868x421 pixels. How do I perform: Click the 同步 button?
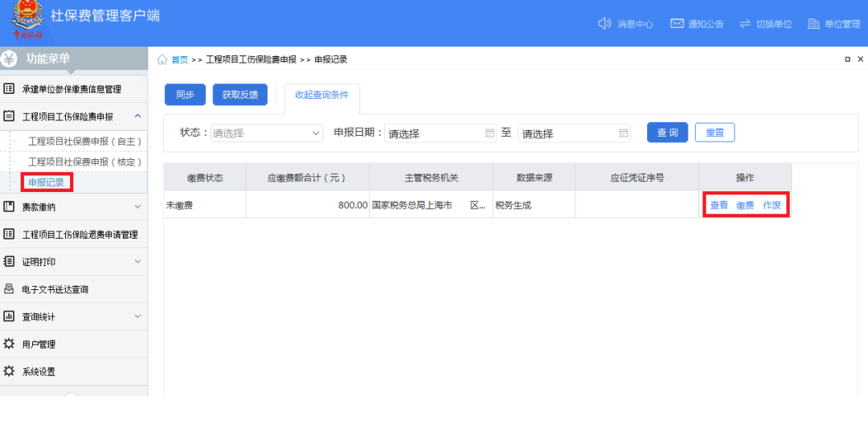[x=185, y=95]
